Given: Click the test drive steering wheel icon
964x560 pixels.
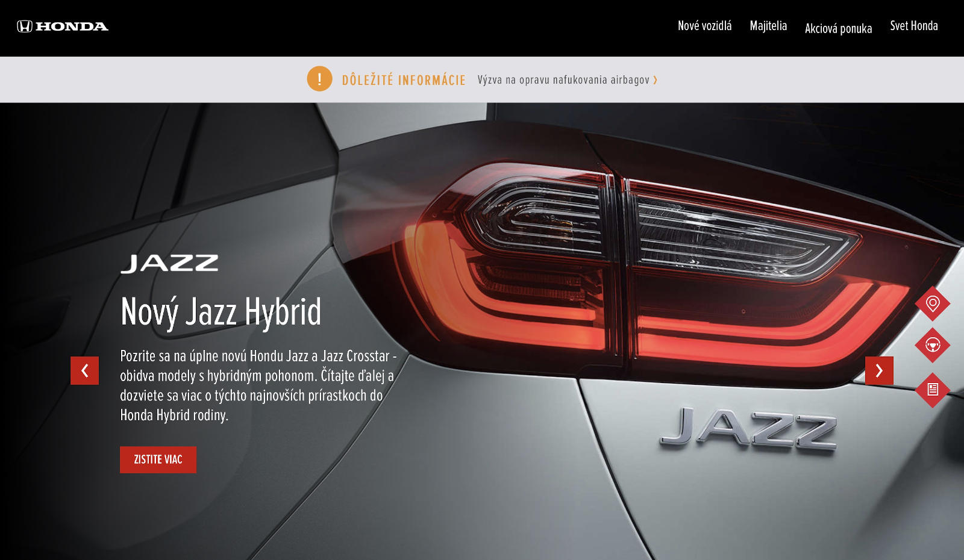Looking at the screenshot, I should coord(933,346).
